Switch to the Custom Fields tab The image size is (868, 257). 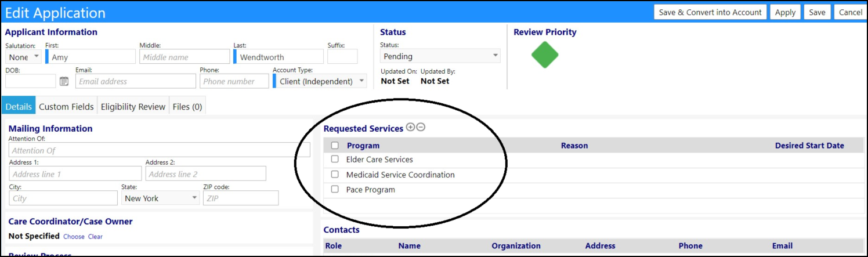point(66,107)
